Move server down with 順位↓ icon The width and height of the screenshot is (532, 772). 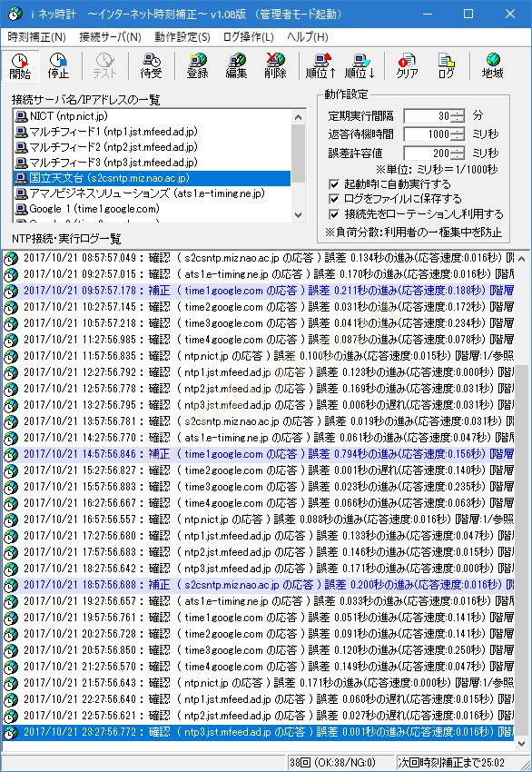[x=360, y=65]
